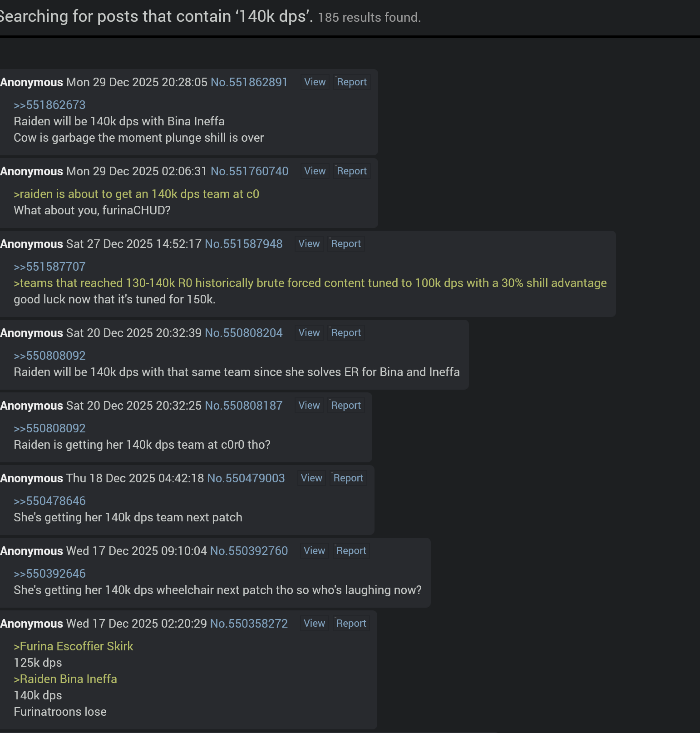This screenshot has width=700, height=733.
Task: View post No.551587948
Action: (x=309, y=244)
